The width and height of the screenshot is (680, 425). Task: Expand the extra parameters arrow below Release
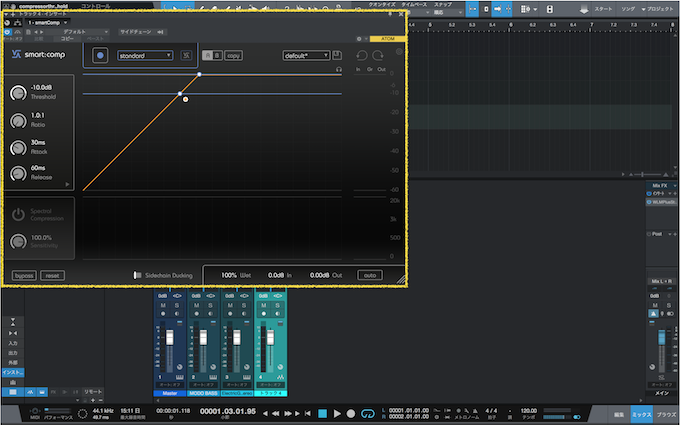click(x=67, y=184)
